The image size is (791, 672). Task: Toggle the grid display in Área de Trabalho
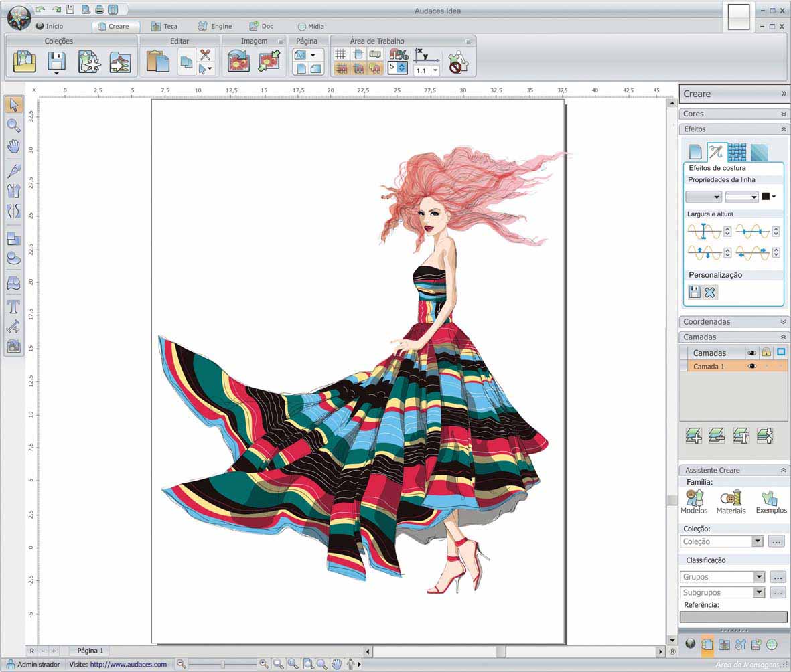[341, 54]
